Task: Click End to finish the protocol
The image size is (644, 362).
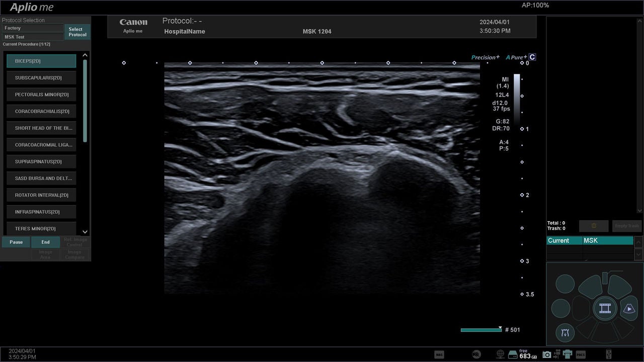Action: click(x=45, y=242)
